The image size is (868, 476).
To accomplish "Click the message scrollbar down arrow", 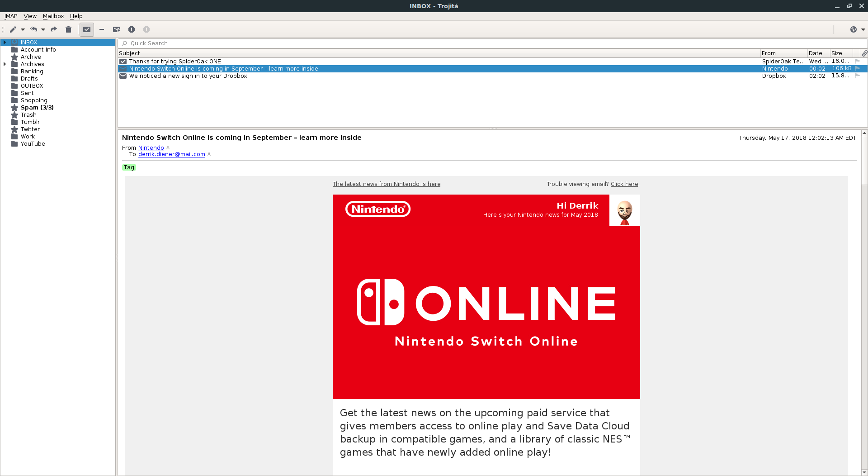I will [x=864, y=472].
